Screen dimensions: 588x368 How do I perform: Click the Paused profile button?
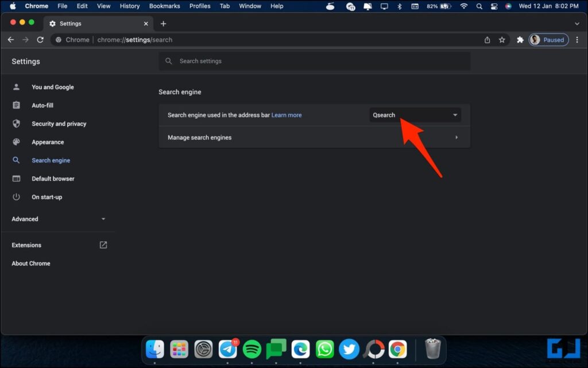coord(548,40)
